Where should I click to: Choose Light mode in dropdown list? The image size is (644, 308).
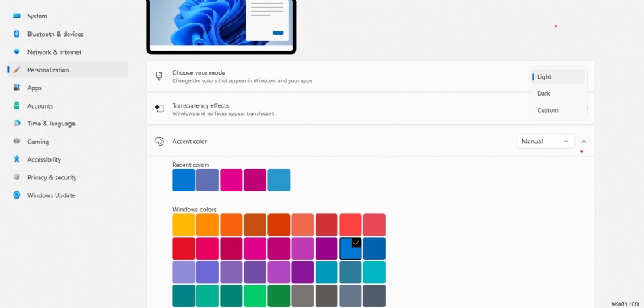pos(558,76)
